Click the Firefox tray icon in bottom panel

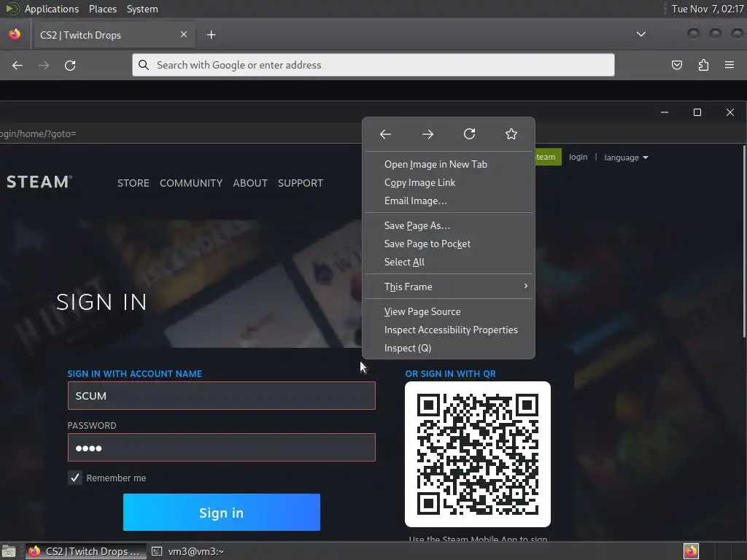pos(691,551)
